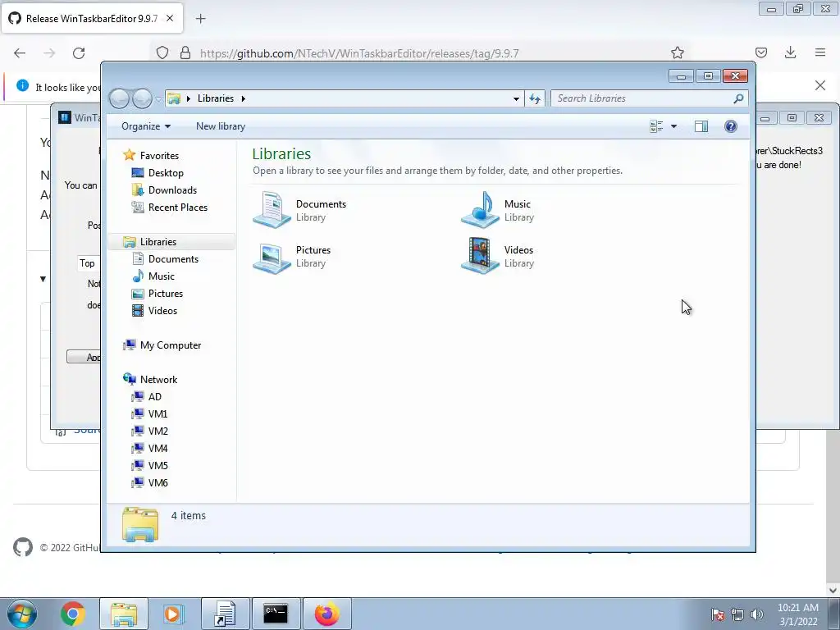Click taskbar clock showing 10:21 AM
The image size is (840, 630).
pos(797,614)
